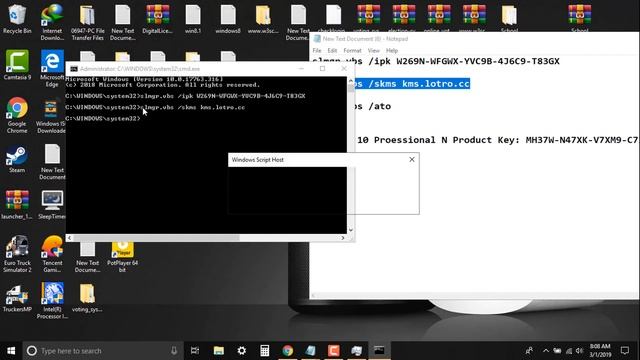Launch Tencent Gaming Buddy shortcut
Image resolution: width=640 pixels, height=360 pixels.
52,254
